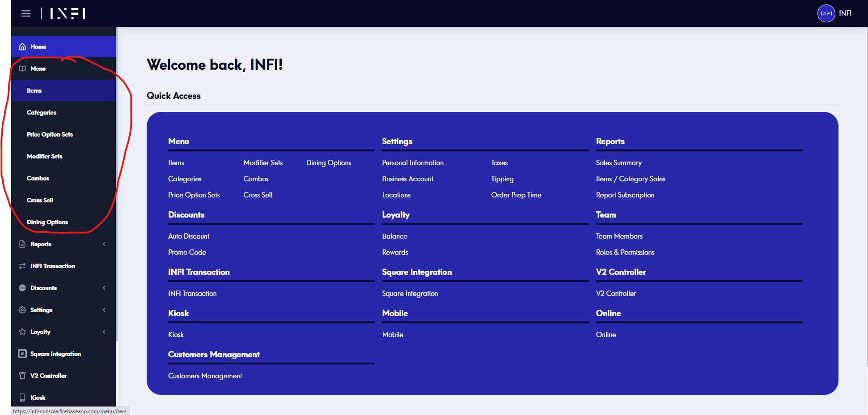Open INFI Transaction in the sidebar
The image size is (868, 415).
click(64, 266)
